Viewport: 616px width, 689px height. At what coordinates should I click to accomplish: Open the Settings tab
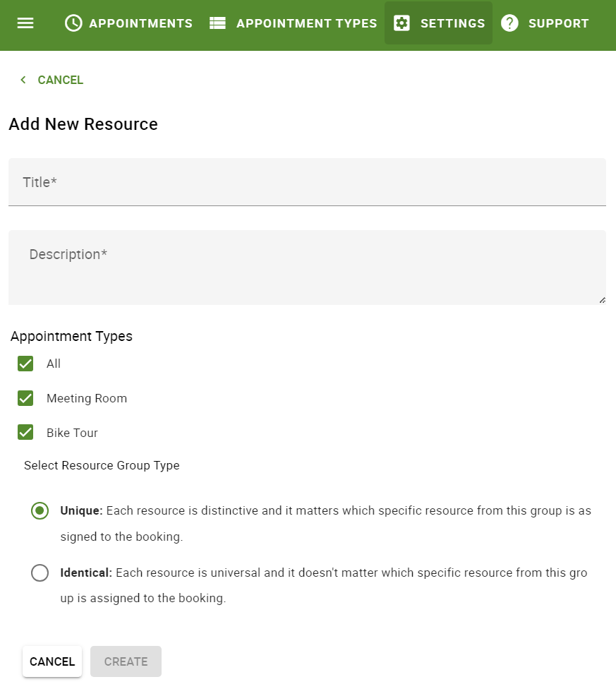click(439, 23)
